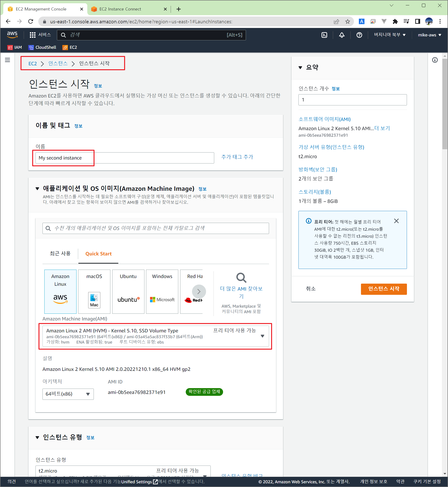The width and height of the screenshot is (448, 487).
Task: Reload the browser page
Action: coord(31,21)
